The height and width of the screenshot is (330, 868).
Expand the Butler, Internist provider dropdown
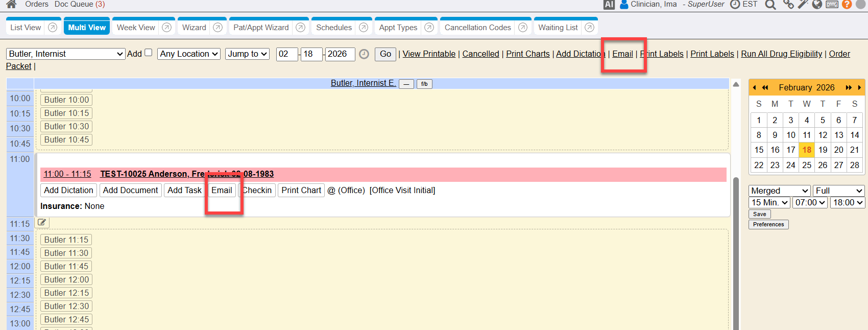coord(65,54)
